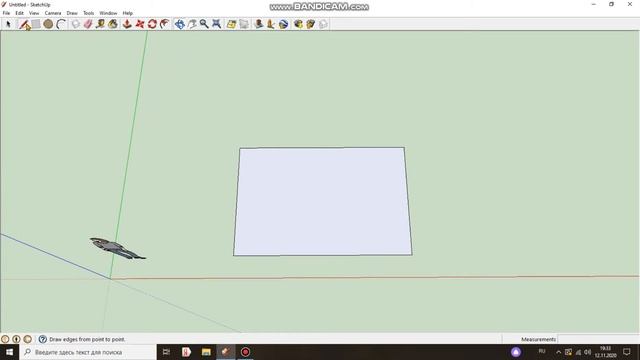Click the SketchUp taskbar button
The image size is (640, 360).
point(226,352)
